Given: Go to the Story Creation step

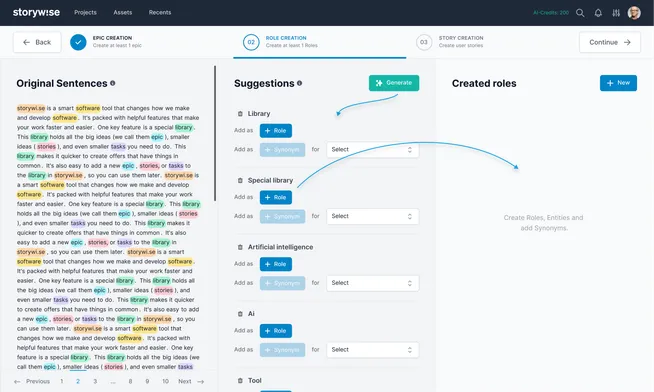Looking at the screenshot, I should point(450,42).
